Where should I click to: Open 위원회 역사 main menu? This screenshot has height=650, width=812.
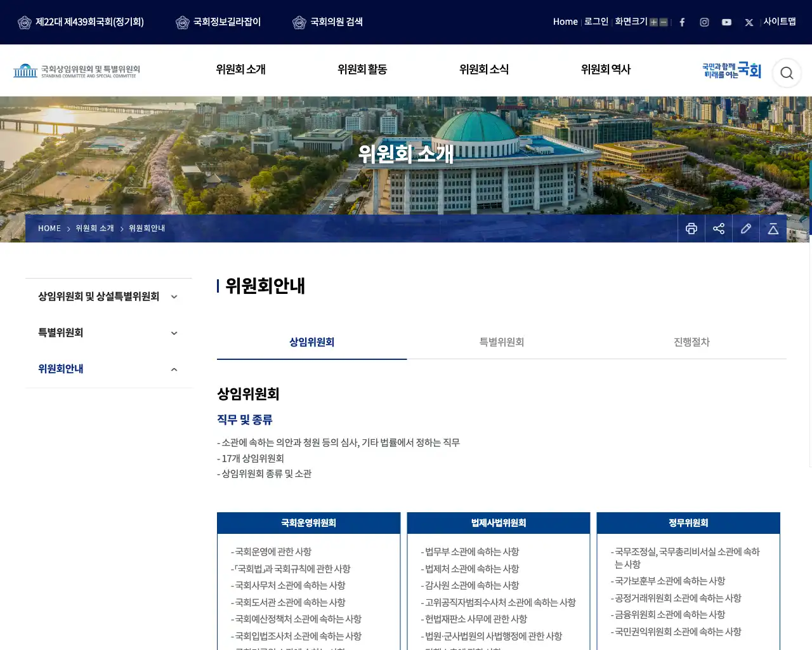[606, 70]
